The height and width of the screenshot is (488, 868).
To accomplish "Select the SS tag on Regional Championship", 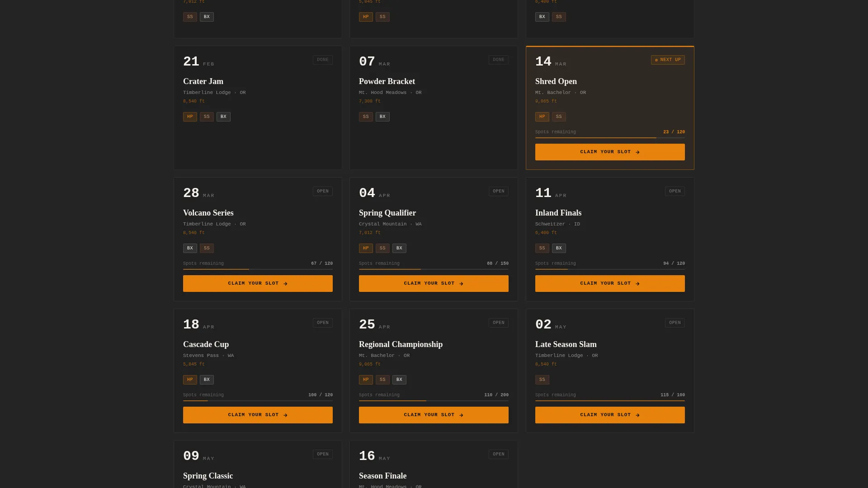I will coord(382,380).
